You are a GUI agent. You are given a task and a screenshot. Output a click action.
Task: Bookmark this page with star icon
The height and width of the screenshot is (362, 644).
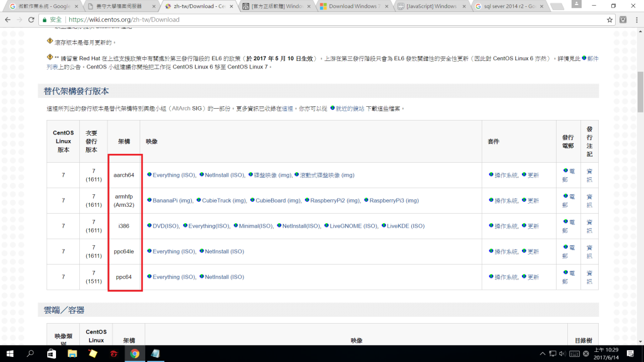tap(609, 19)
